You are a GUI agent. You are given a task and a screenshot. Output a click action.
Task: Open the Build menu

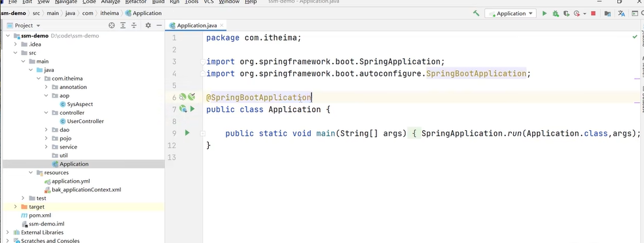click(158, 2)
